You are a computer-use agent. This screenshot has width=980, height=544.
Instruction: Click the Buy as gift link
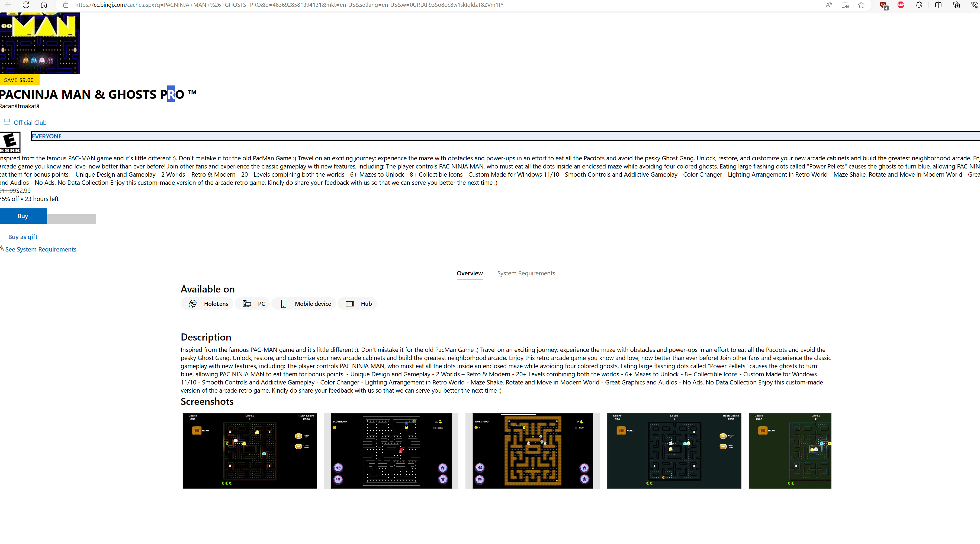23,237
